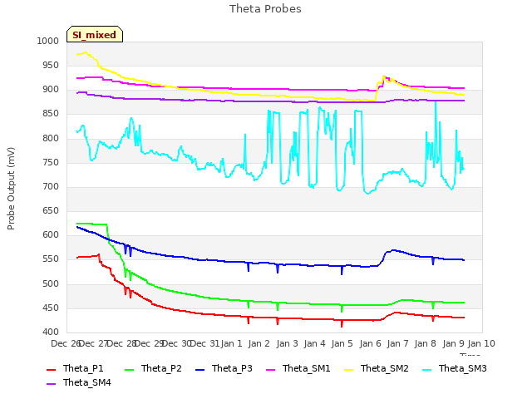Click the 400 y-axis tick label
Screen dimensions: 532x399
tap(51, 332)
